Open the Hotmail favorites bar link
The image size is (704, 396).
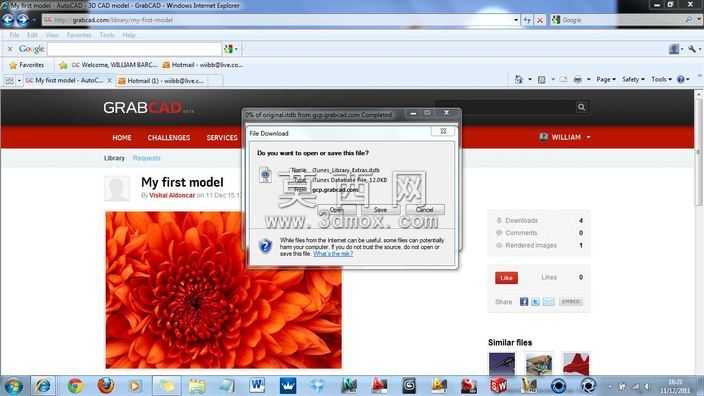click(202, 65)
